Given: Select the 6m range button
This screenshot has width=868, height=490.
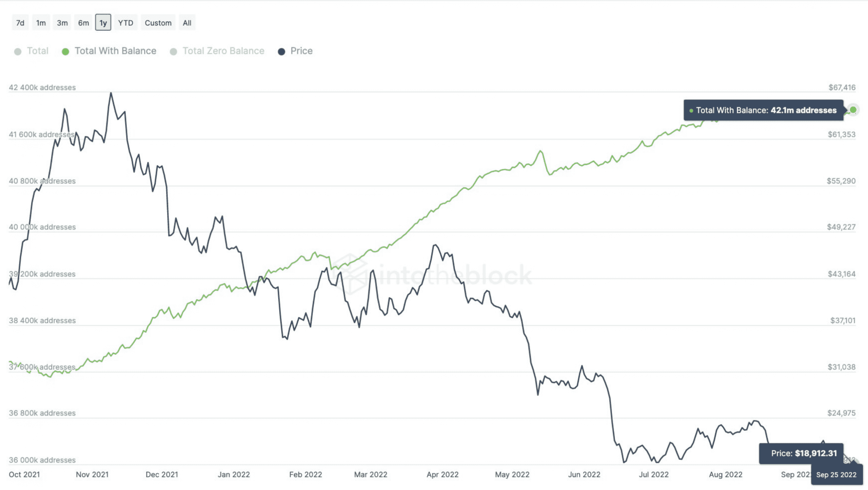Looking at the screenshot, I should click(x=83, y=23).
